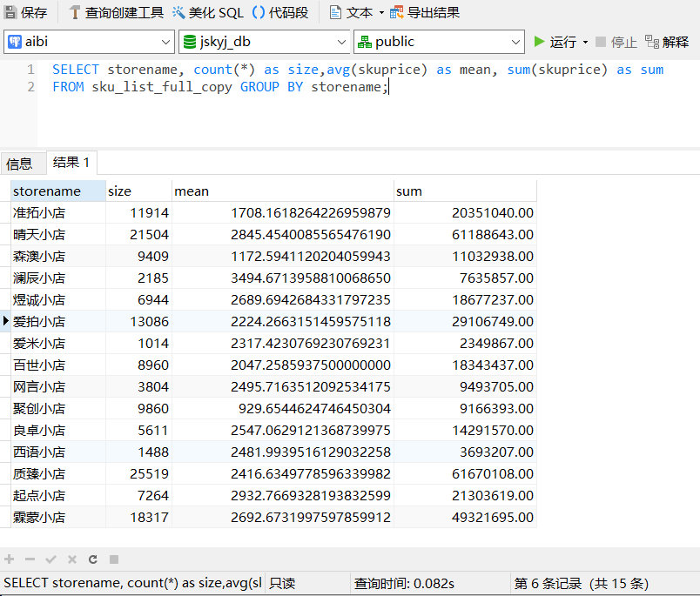This screenshot has width=700, height=596.
Task: Click the refresh icon in the bottom toolbar
Action: pyautogui.click(x=92, y=559)
